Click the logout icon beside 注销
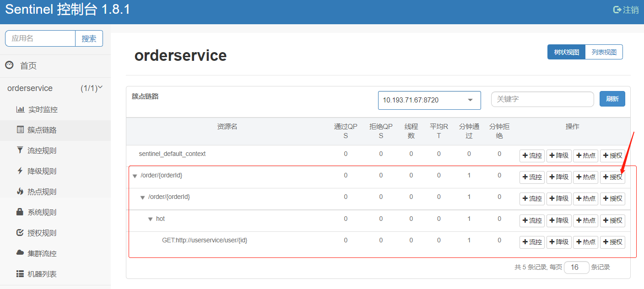Viewport: 644px width, 289px height. pos(617,9)
